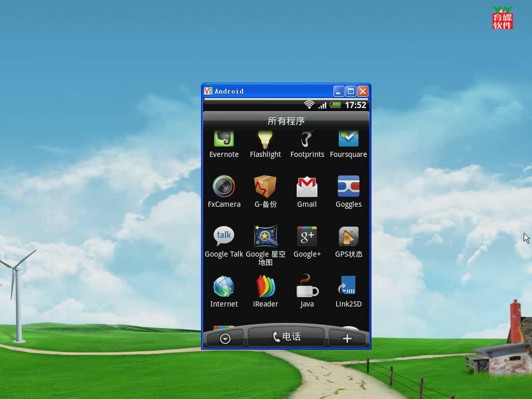Click the 育碟软件 desktop logo
Viewport: 532px width, 399px height.
click(502, 18)
